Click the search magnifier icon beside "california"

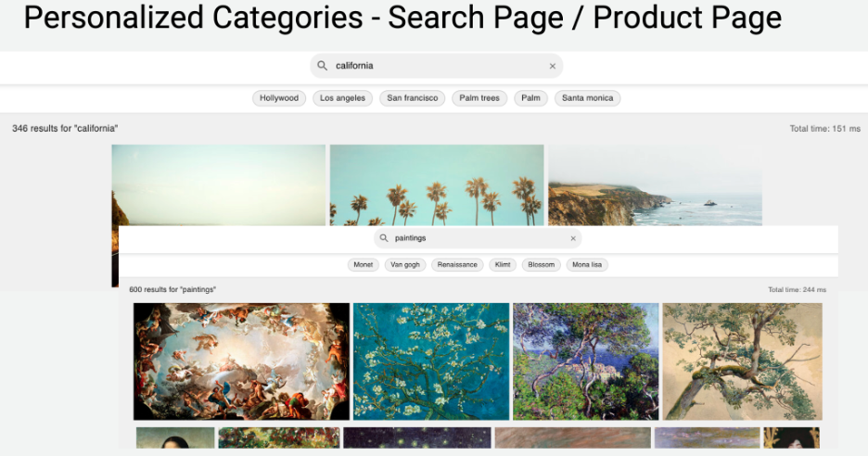pos(322,66)
